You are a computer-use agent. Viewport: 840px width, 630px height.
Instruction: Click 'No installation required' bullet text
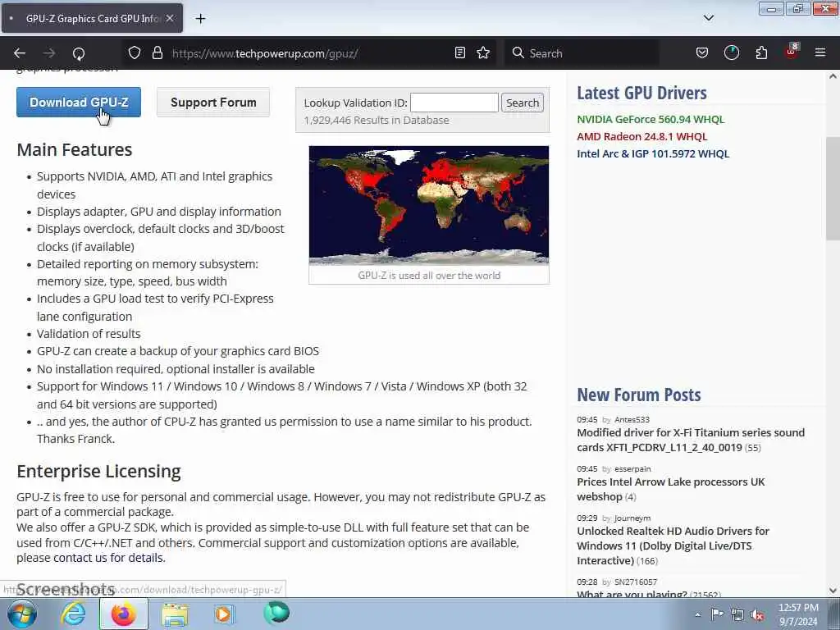tap(176, 368)
